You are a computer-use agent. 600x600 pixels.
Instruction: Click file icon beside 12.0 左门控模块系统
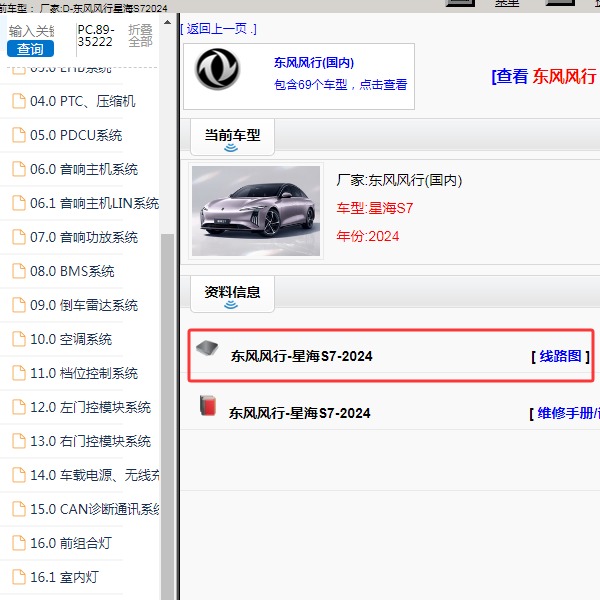click(x=19, y=407)
